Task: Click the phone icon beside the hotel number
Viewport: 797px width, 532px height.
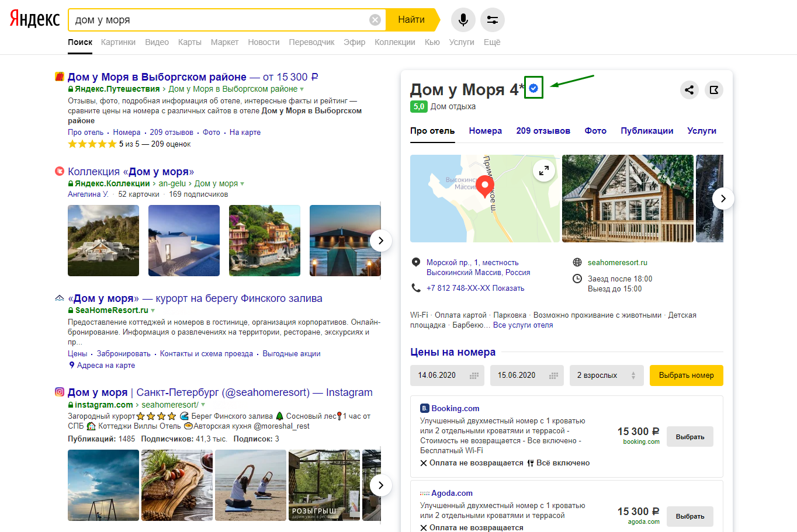Action: coord(416,288)
